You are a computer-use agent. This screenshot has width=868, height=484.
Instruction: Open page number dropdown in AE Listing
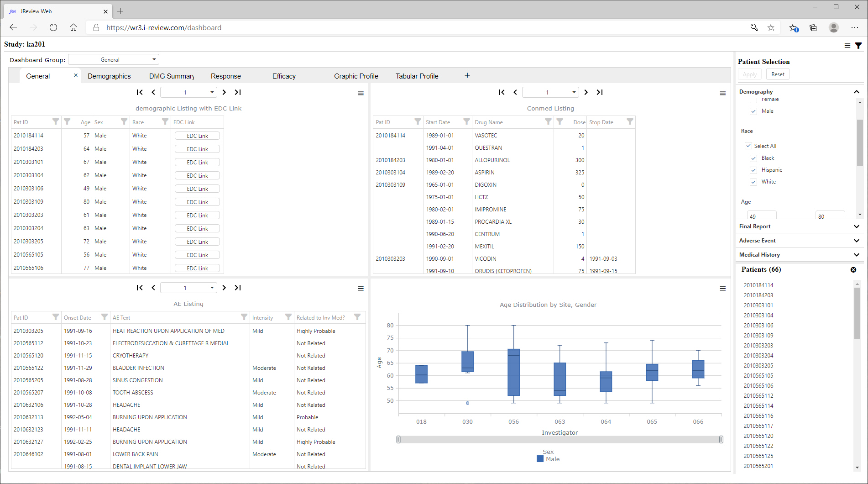point(188,288)
